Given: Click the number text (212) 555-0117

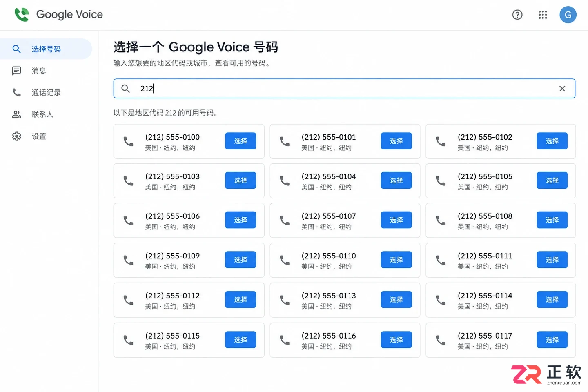Looking at the screenshot, I should click(x=485, y=336).
